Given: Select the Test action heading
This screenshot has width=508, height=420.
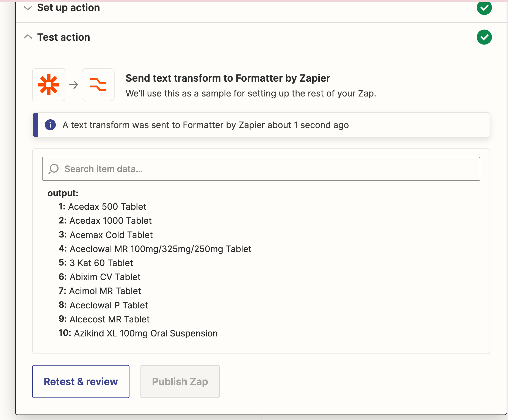Looking at the screenshot, I should (x=64, y=37).
